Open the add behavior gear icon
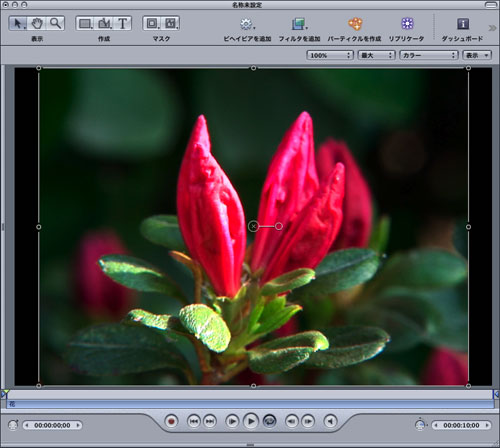The image size is (500, 448). pyautogui.click(x=247, y=24)
